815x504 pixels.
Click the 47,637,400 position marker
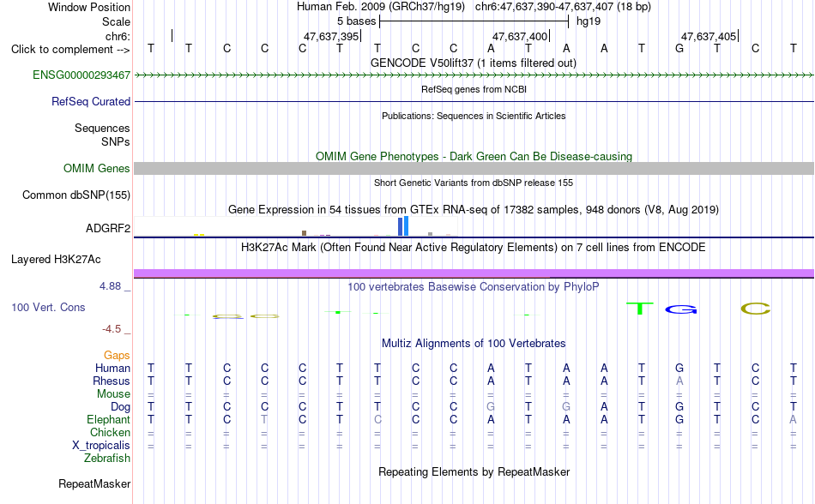click(x=520, y=36)
